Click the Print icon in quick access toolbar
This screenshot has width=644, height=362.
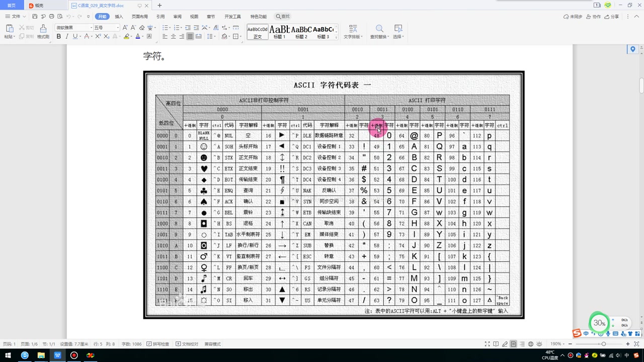coord(51,16)
